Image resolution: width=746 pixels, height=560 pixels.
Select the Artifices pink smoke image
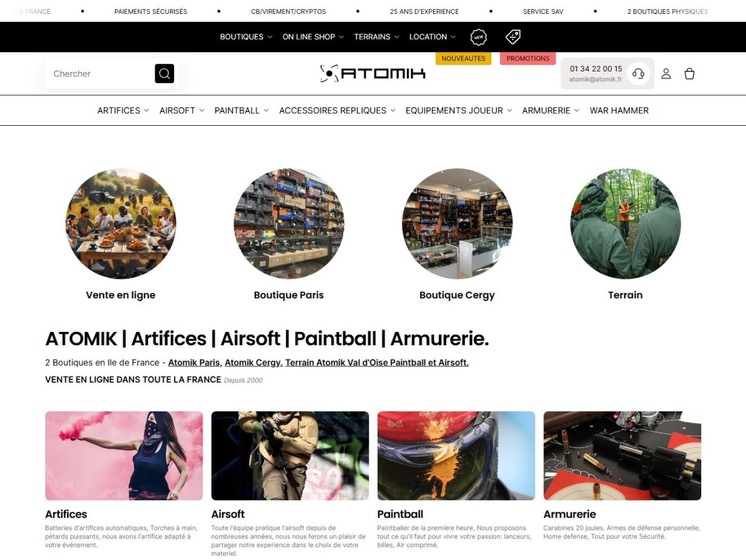[x=124, y=456]
